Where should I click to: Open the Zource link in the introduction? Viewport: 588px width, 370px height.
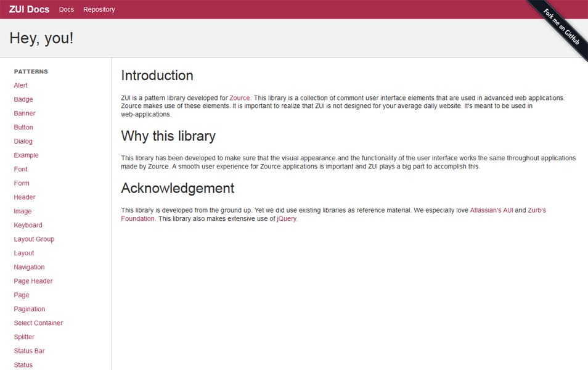(x=238, y=97)
